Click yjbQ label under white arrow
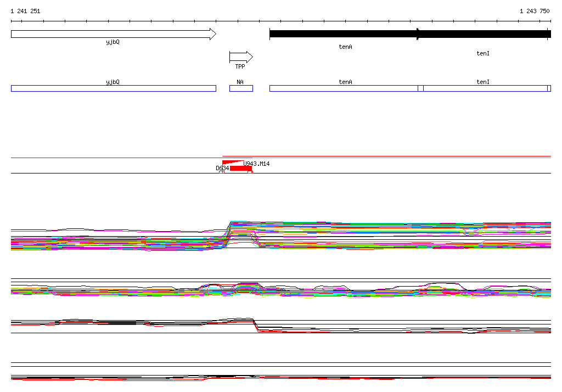562x392 pixels. pos(113,42)
